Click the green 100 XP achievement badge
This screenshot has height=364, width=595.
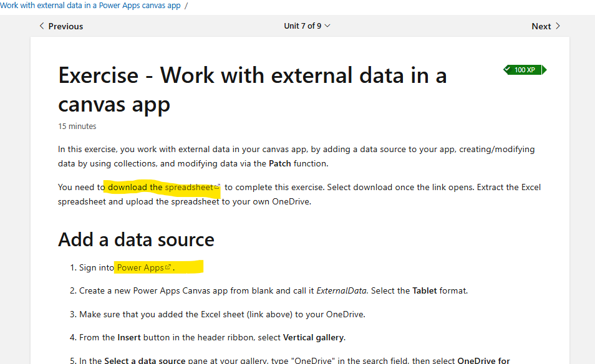523,69
